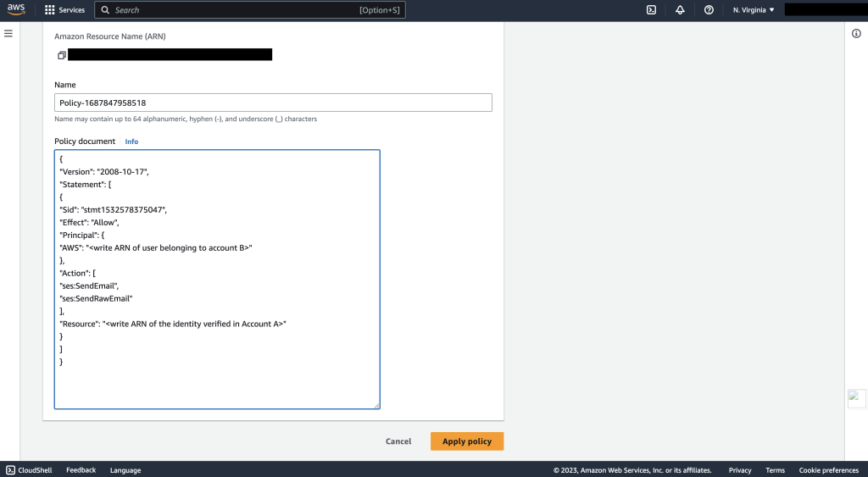Open the N. Virginia region dropdown
This screenshot has height=477, width=868.
tap(754, 10)
